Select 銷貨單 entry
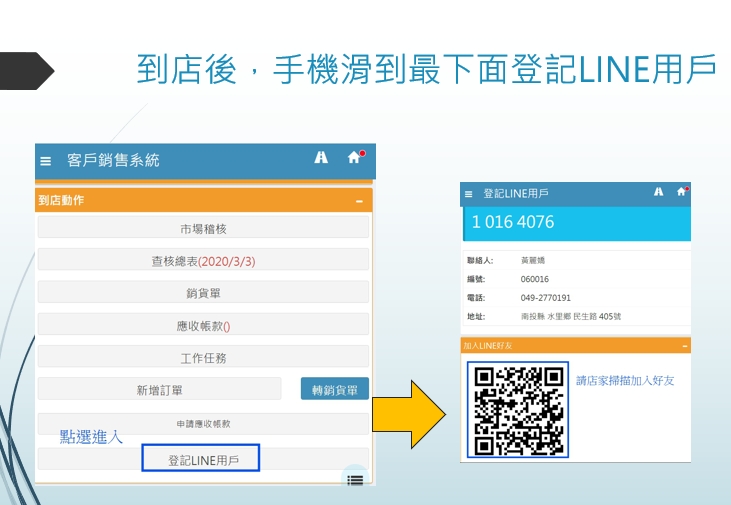The height and width of the screenshot is (505, 731). point(203,293)
